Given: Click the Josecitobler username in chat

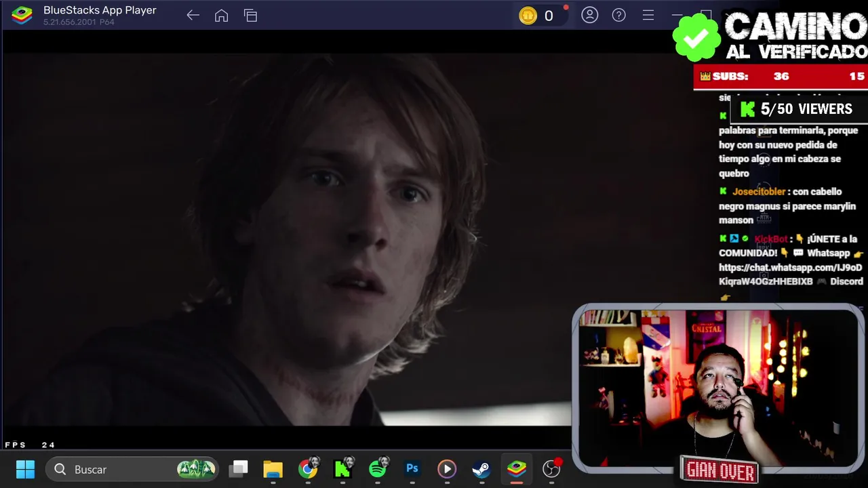Looking at the screenshot, I should coord(758,192).
